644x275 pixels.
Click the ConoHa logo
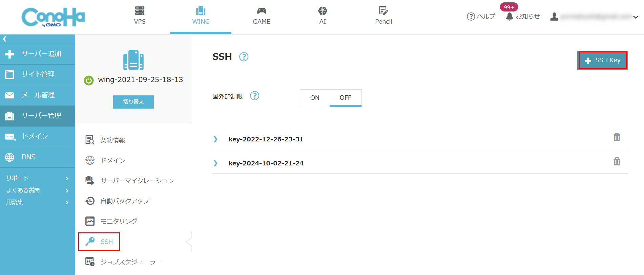click(53, 17)
